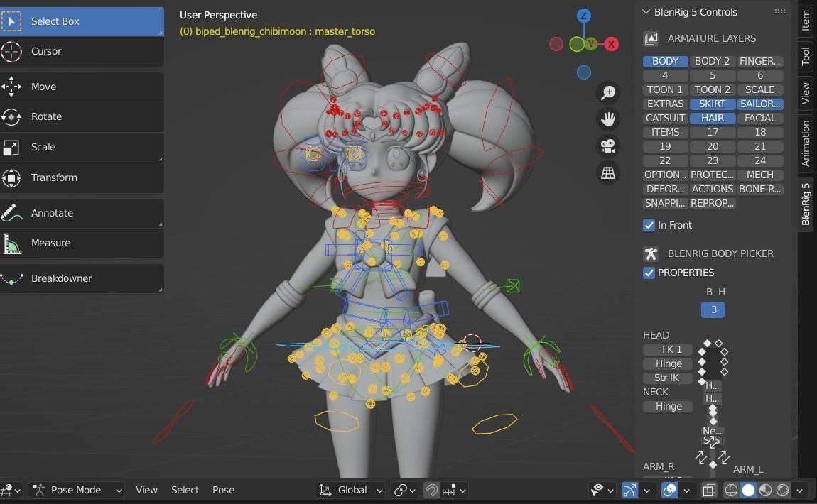This screenshot has width=817, height=504.
Task: Click the TOON 1 layer button
Action: click(x=666, y=90)
